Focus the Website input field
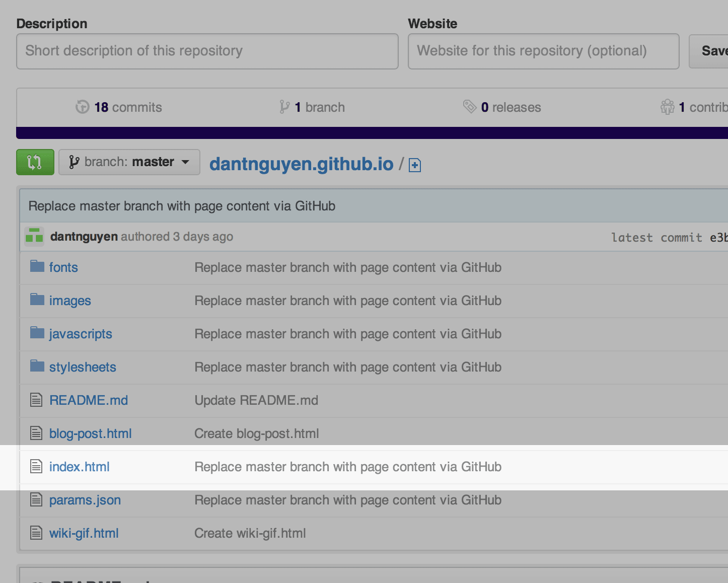728x583 pixels. coord(544,51)
